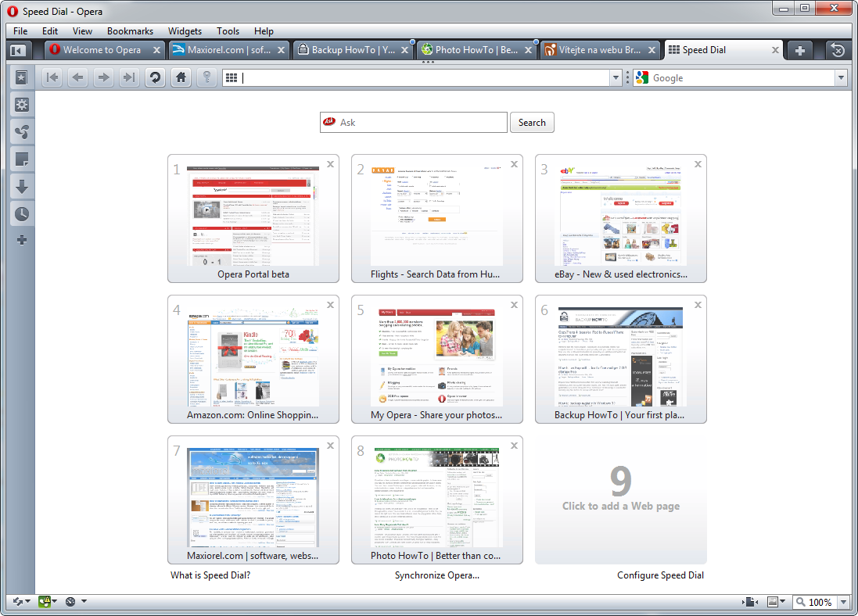Image resolution: width=858 pixels, height=616 pixels.
Task: Open the Configure Speed Dial link
Action: tap(660, 575)
